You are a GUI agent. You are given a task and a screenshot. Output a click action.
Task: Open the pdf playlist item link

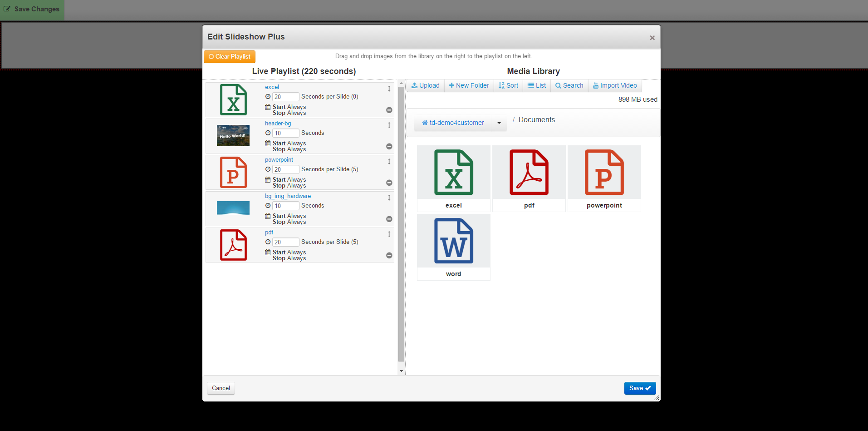269,233
